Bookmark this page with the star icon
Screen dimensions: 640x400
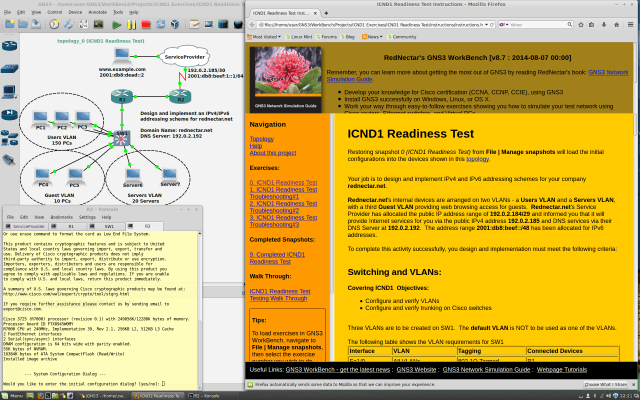pos(581,25)
